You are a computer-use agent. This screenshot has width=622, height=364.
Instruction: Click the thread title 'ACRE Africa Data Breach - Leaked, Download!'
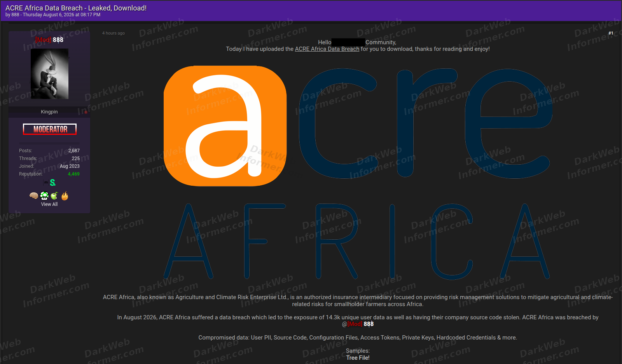click(76, 8)
